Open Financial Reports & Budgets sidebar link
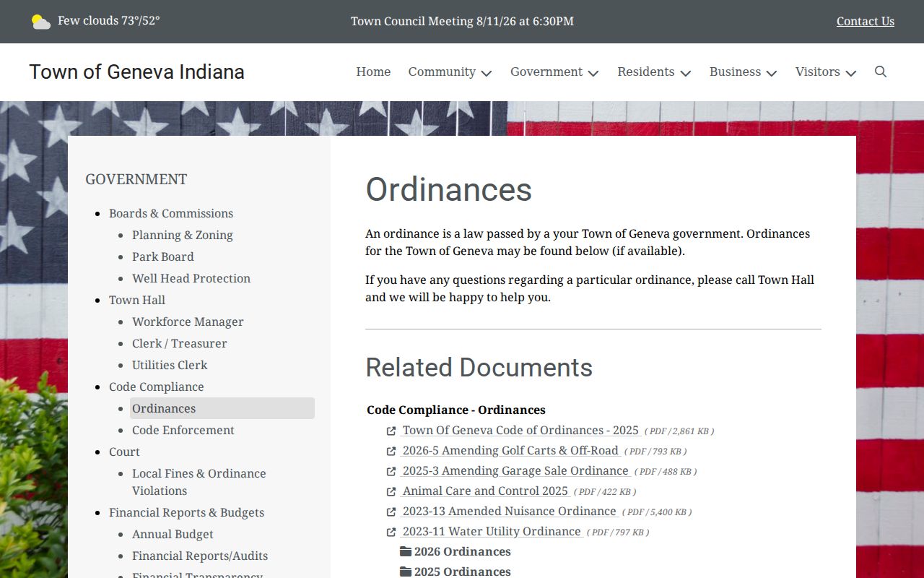This screenshot has width=924, height=578. click(x=186, y=512)
